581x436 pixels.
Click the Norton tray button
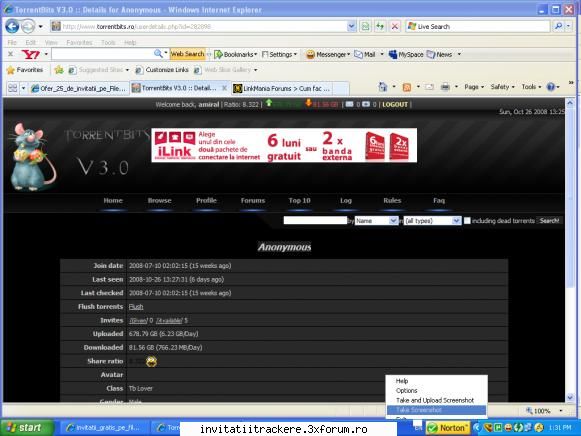[x=448, y=428]
